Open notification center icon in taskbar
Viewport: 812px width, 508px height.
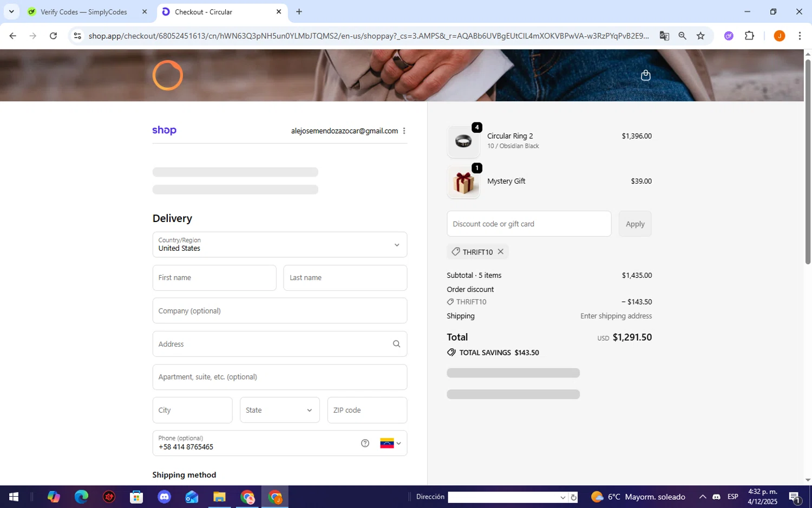pos(795,497)
